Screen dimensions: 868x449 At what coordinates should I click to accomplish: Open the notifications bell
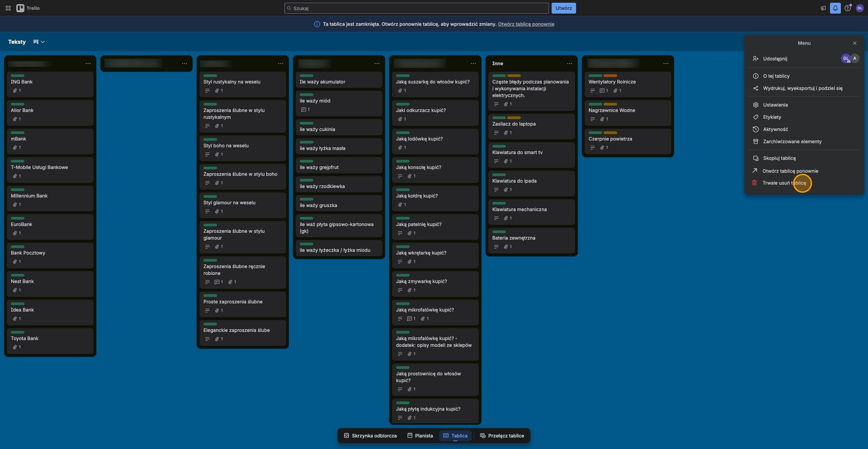835,8
